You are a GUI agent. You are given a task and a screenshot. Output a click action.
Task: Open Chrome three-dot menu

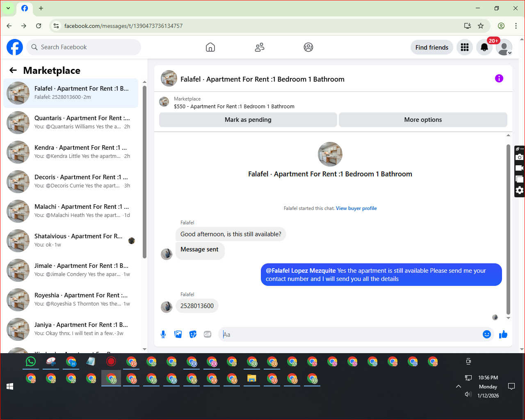516,26
